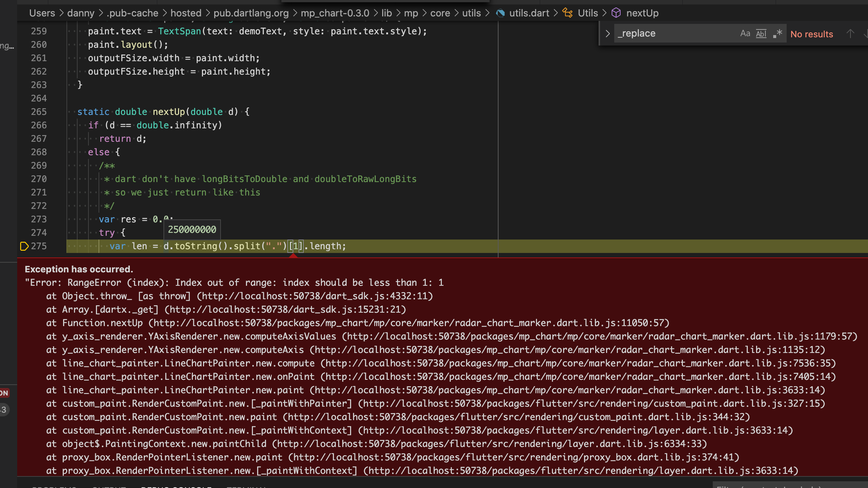Open the dart_sdk.js:15231:21 stack trace link
Screen dimensions: 868x488
pyautogui.click(x=285, y=309)
